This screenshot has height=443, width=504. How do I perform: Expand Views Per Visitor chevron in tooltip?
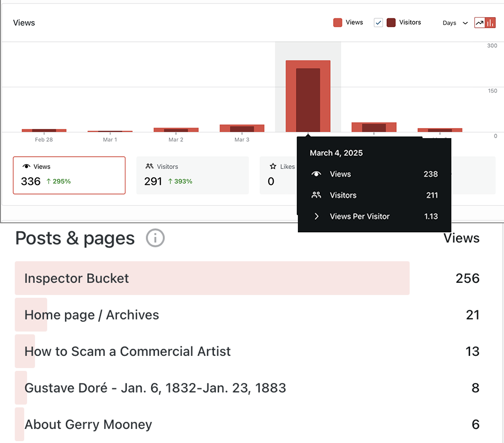(317, 217)
